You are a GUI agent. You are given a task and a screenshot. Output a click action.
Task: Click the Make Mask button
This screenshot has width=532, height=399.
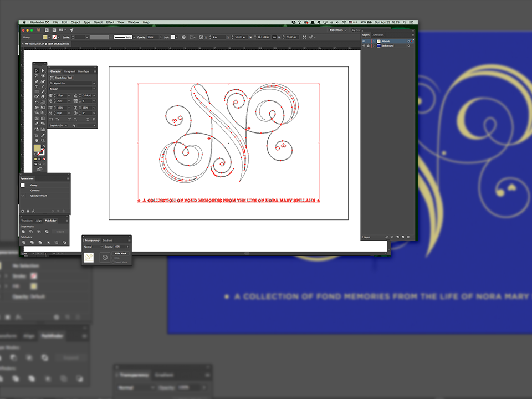pos(120,253)
